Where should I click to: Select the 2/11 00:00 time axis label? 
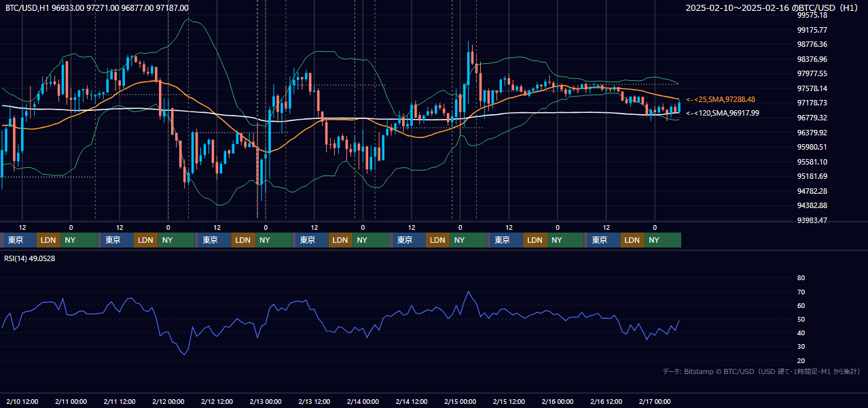click(x=71, y=401)
